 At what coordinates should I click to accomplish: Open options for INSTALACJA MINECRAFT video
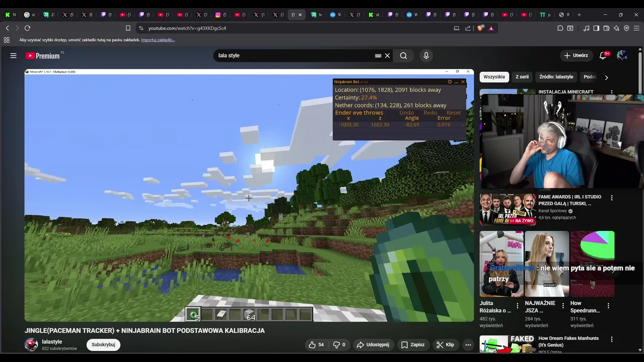tap(612, 93)
